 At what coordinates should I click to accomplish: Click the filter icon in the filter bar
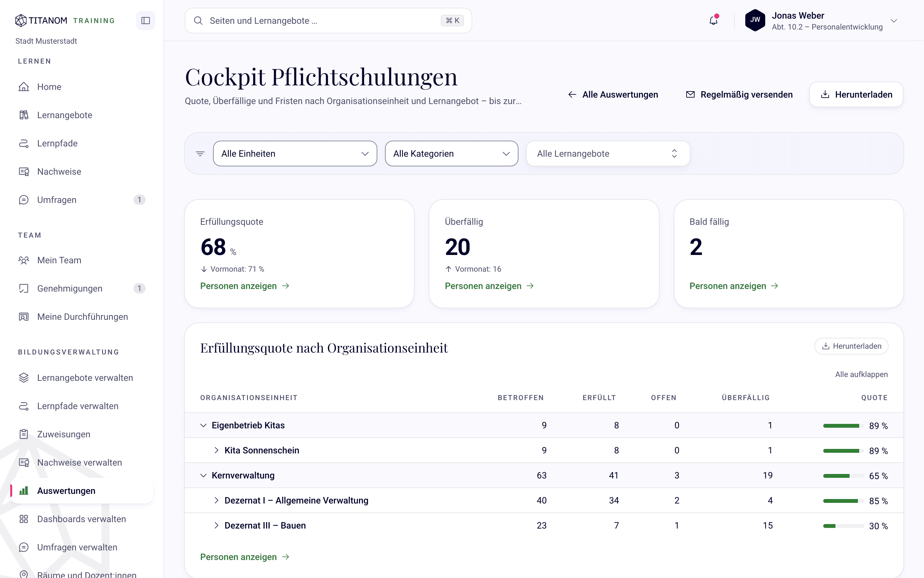(x=200, y=154)
